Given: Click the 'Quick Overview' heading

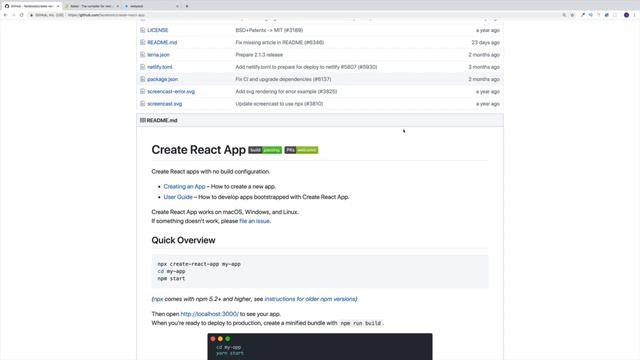Looking at the screenshot, I should click(183, 240).
